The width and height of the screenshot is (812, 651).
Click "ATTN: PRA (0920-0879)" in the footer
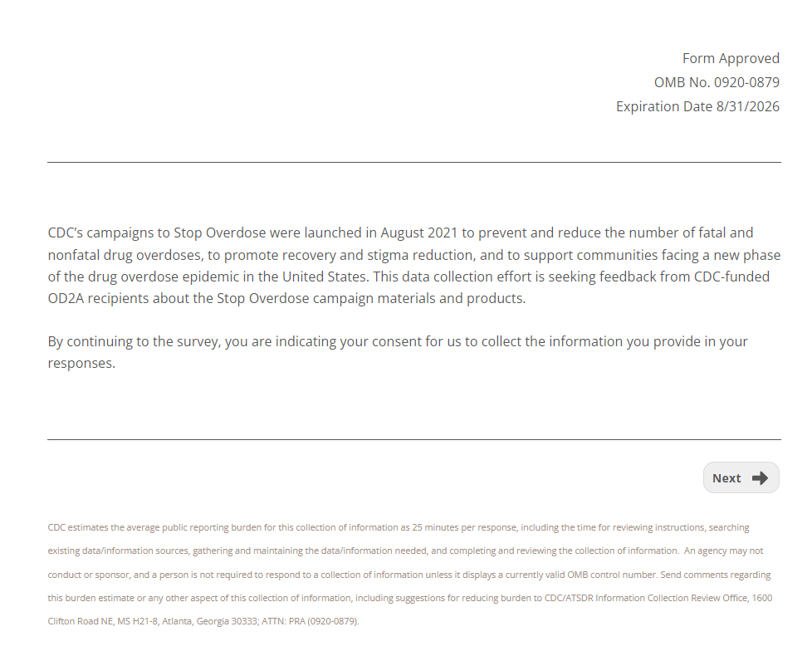click(x=308, y=620)
